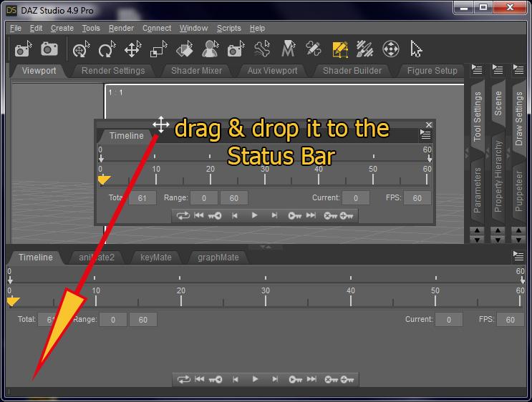The width and height of the screenshot is (532, 402).
Task: Click the Render camera icon in toolbar
Action: click(x=49, y=49)
